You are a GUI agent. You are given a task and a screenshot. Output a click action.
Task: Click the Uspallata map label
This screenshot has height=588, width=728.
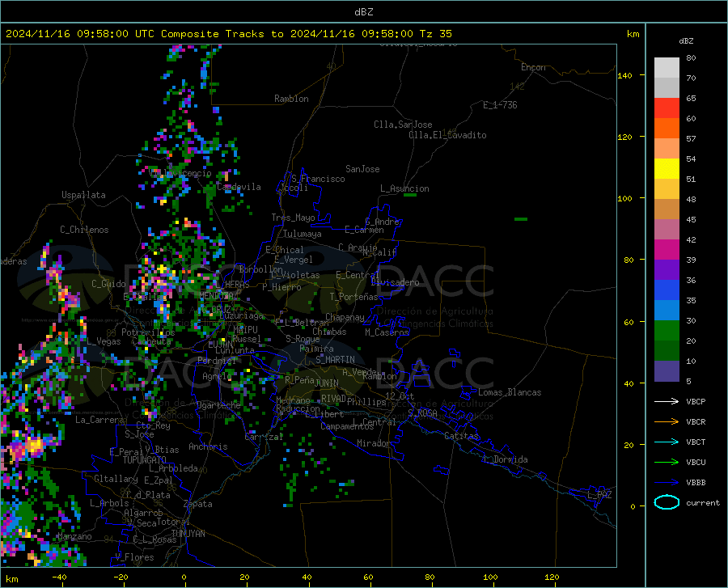pyautogui.click(x=83, y=195)
